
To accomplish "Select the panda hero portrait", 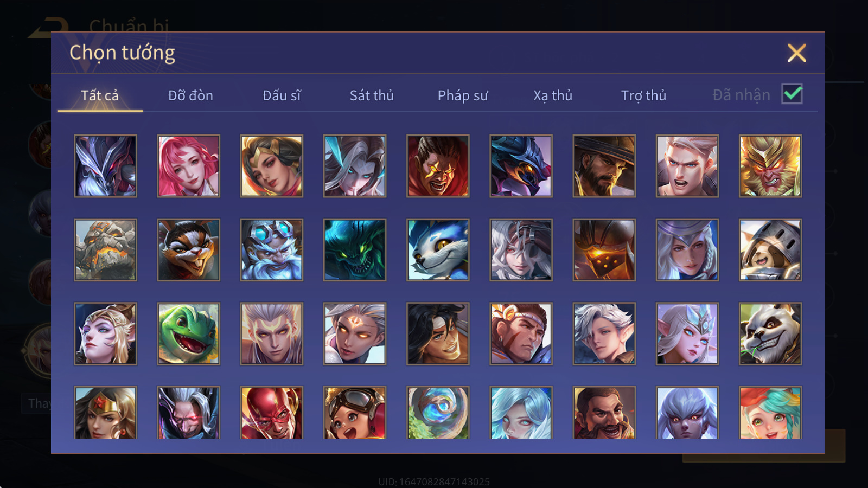I will (x=770, y=333).
